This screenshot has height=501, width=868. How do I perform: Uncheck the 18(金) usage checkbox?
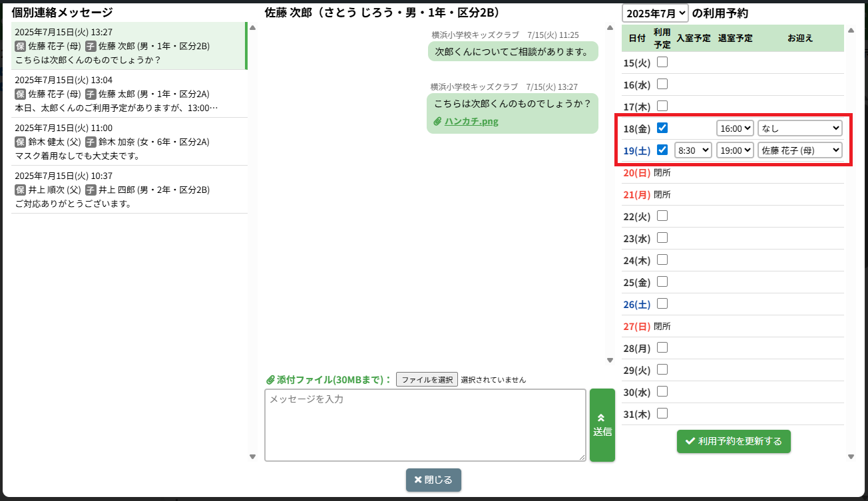pyautogui.click(x=662, y=128)
